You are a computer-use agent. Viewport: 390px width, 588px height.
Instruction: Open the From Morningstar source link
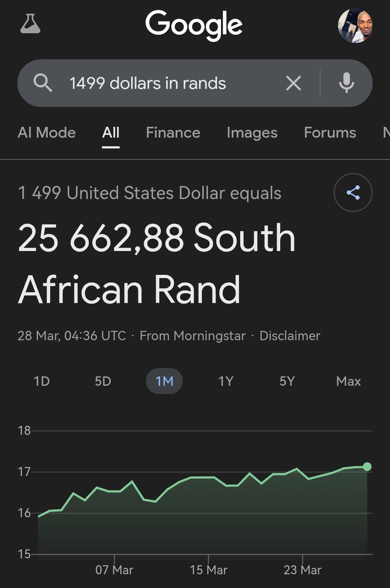pos(193,336)
